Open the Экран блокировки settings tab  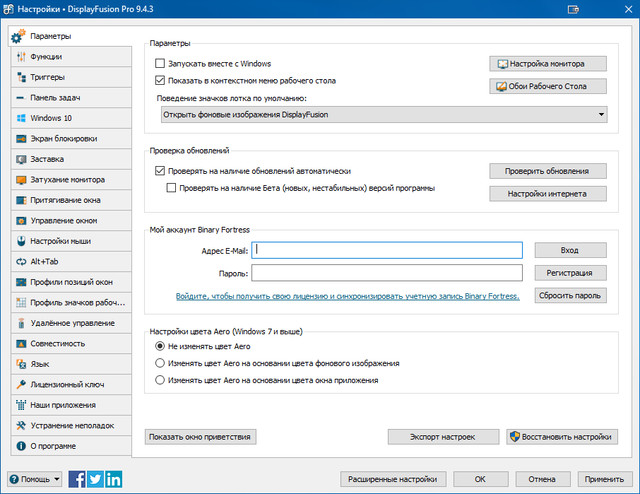(x=66, y=138)
